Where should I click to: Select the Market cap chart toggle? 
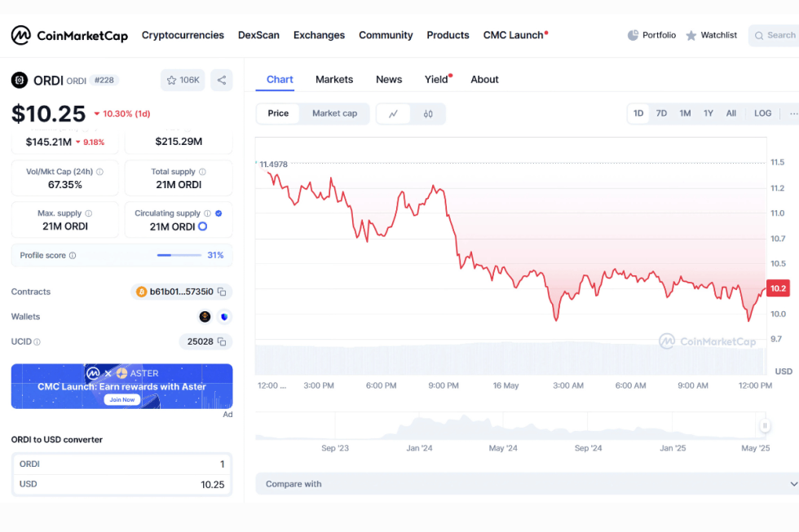(334, 113)
